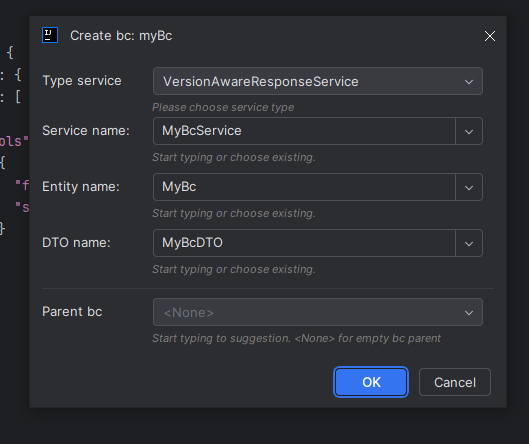Screen dimensions: 529x444
Task: Click the 'Create bc: myBc' title
Action: 121,35
